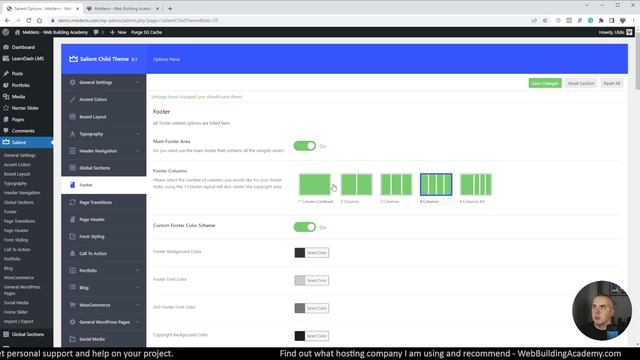640x360 pixels.
Task: Expand WooCommerce section arrow in options panel
Action: tap(138, 305)
